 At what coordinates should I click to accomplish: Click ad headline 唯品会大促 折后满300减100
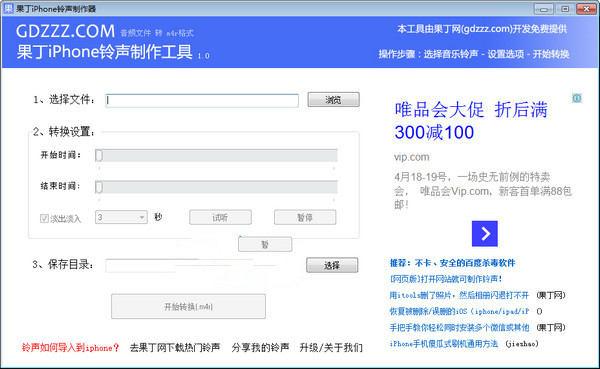[x=471, y=121]
